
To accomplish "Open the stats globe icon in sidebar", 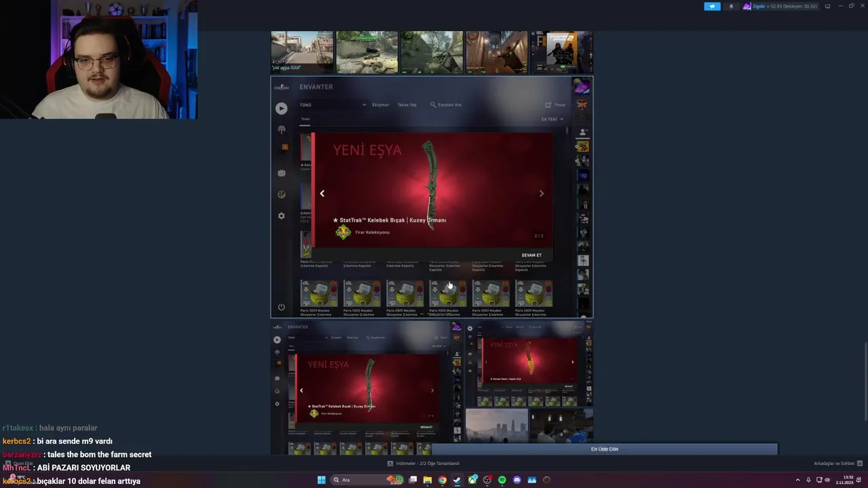I will tap(281, 195).
